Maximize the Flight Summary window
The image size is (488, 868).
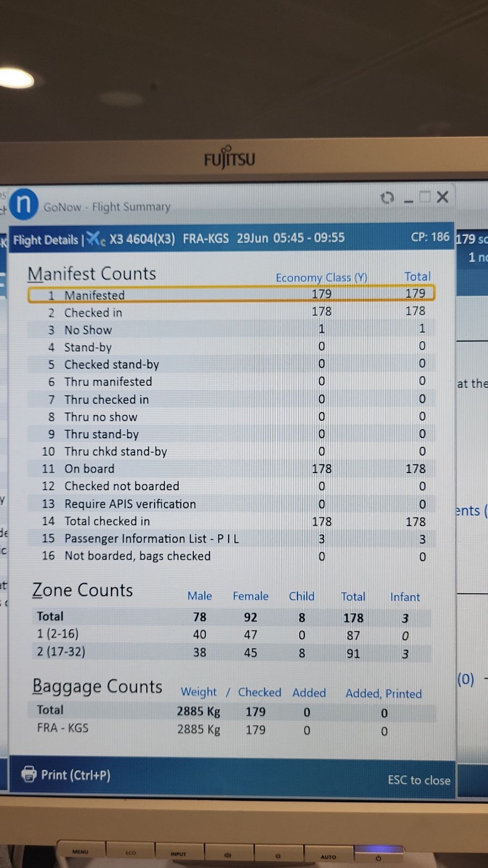coord(425,197)
